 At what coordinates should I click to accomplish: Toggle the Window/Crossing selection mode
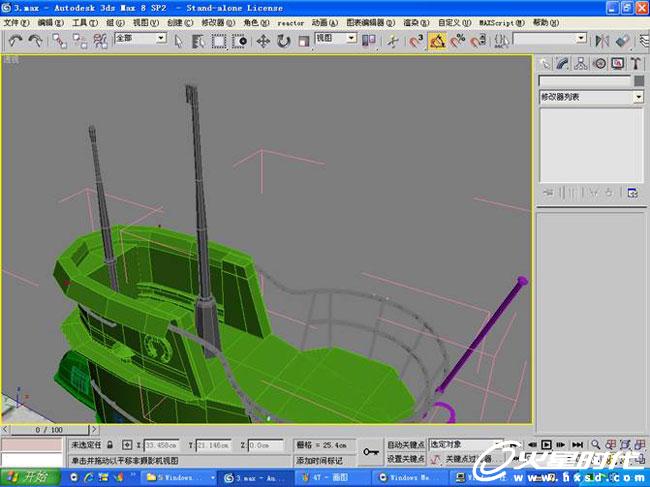pyautogui.click(x=239, y=41)
